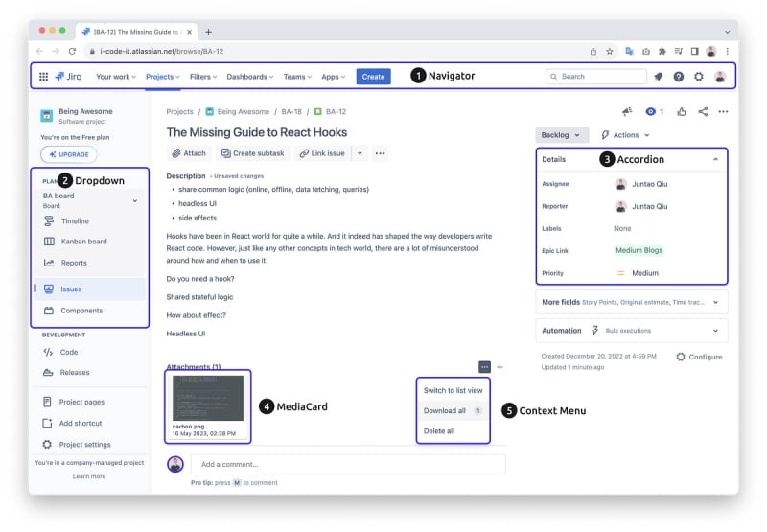The image size is (767, 532).
Task: Open the carbon.png attachment thumbnail
Action: click(207, 397)
